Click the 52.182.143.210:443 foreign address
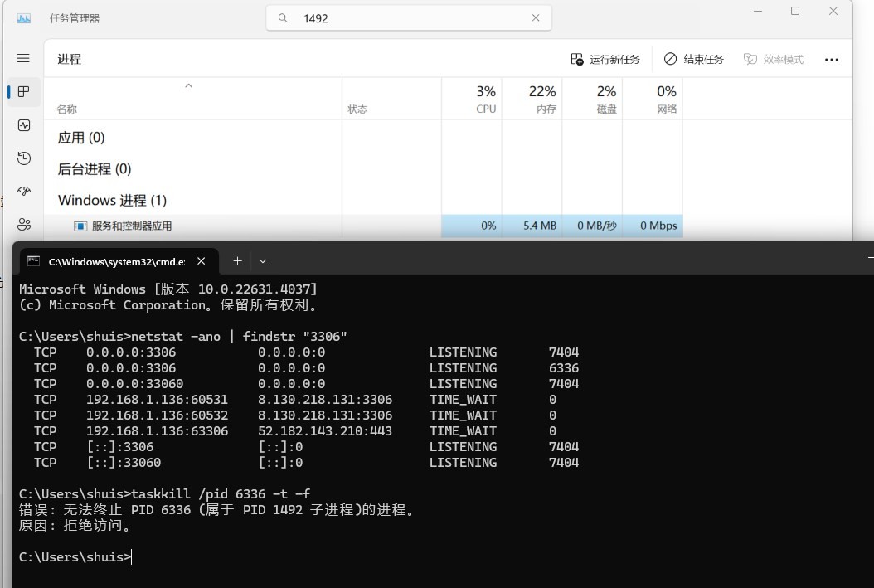874x588 pixels. tap(325, 430)
